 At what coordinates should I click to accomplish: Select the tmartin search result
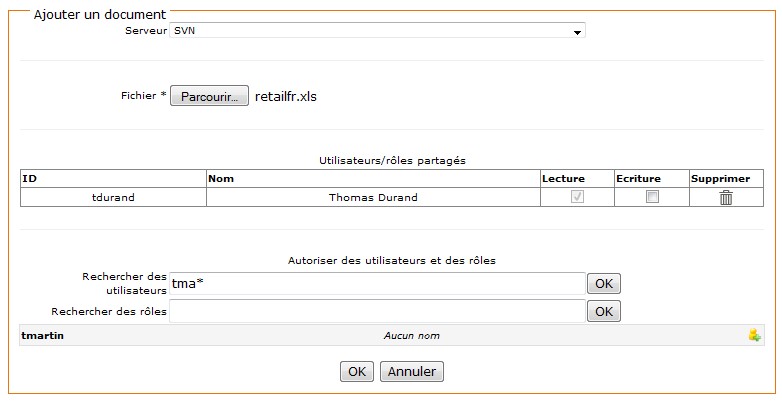[x=43, y=336]
